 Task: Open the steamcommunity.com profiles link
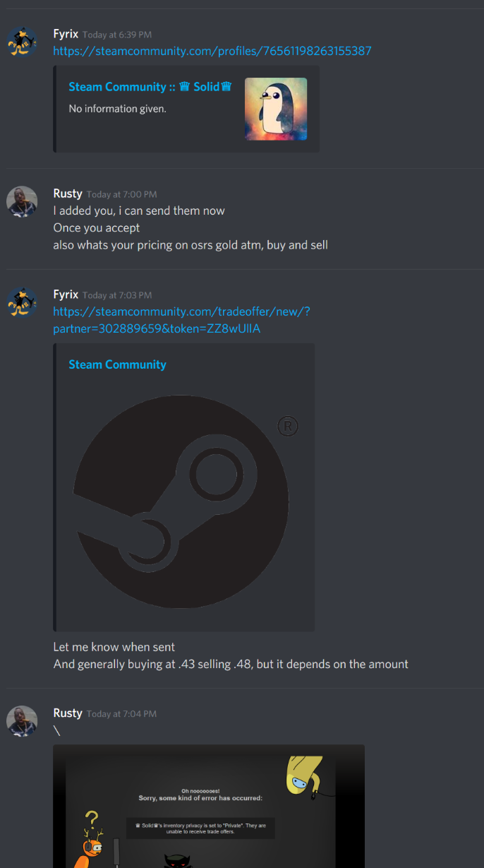212,51
